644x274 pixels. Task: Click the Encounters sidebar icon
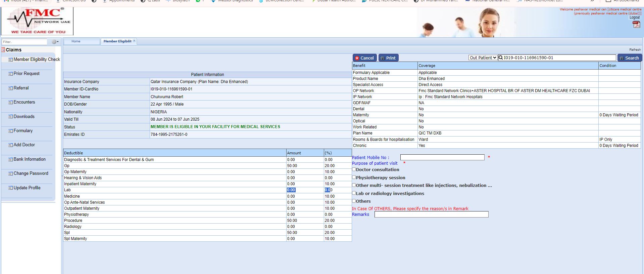click(10, 102)
